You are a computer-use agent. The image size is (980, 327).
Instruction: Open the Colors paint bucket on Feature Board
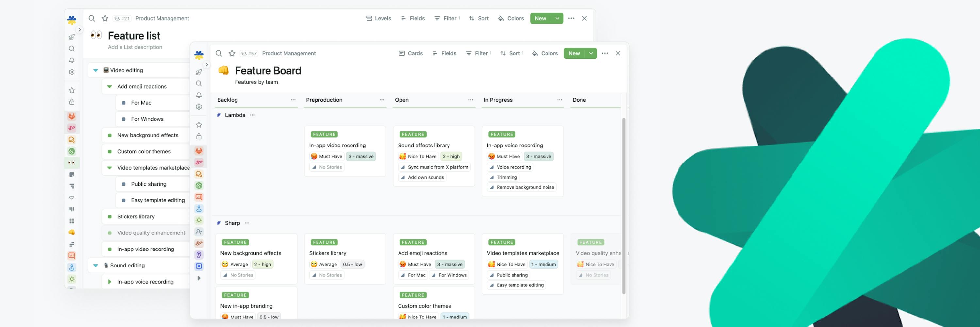click(x=545, y=53)
